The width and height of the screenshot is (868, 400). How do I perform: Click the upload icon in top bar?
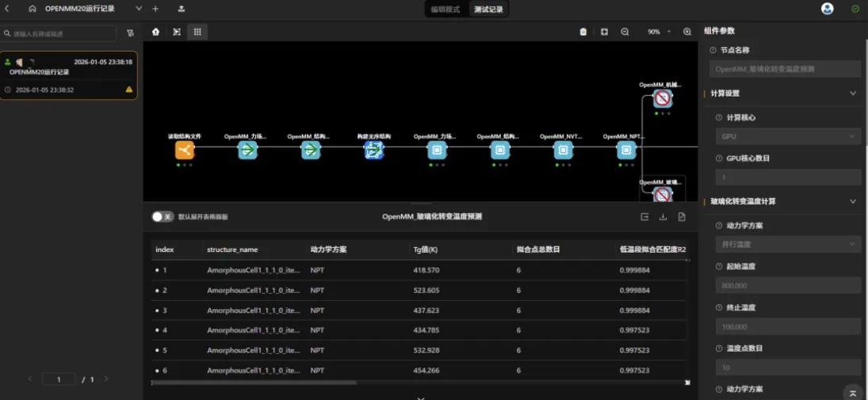click(182, 9)
